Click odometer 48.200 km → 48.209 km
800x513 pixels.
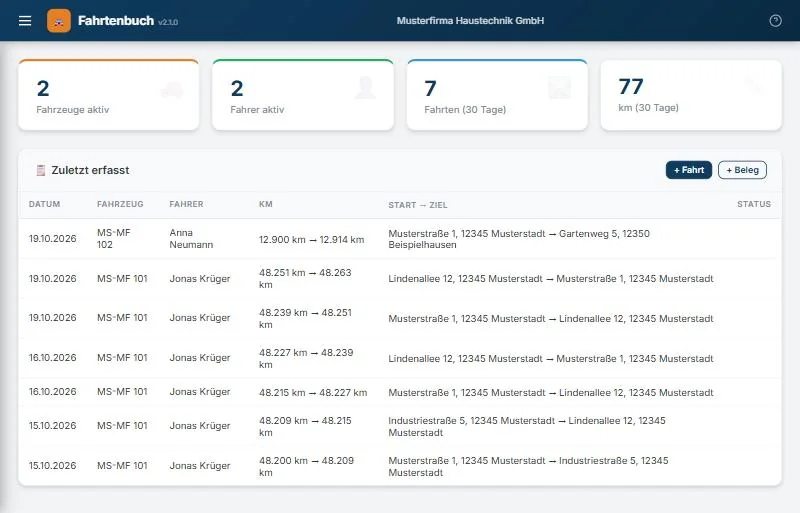tap(306, 467)
